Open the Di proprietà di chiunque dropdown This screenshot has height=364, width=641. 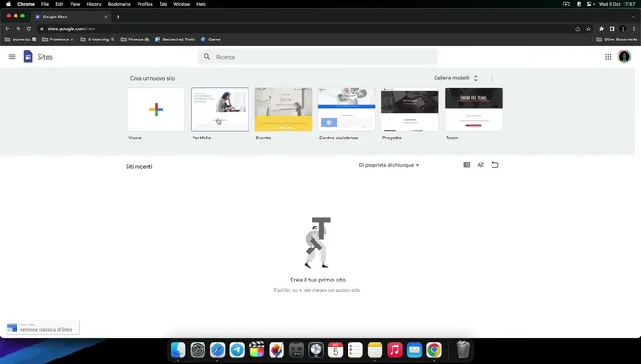tap(389, 165)
